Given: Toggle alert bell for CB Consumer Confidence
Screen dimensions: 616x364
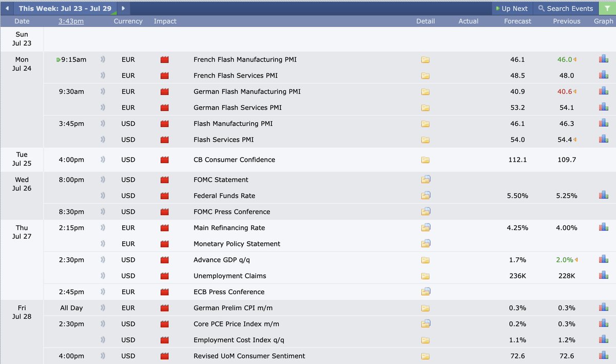Looking at the screenshot, I should [103, 160].
